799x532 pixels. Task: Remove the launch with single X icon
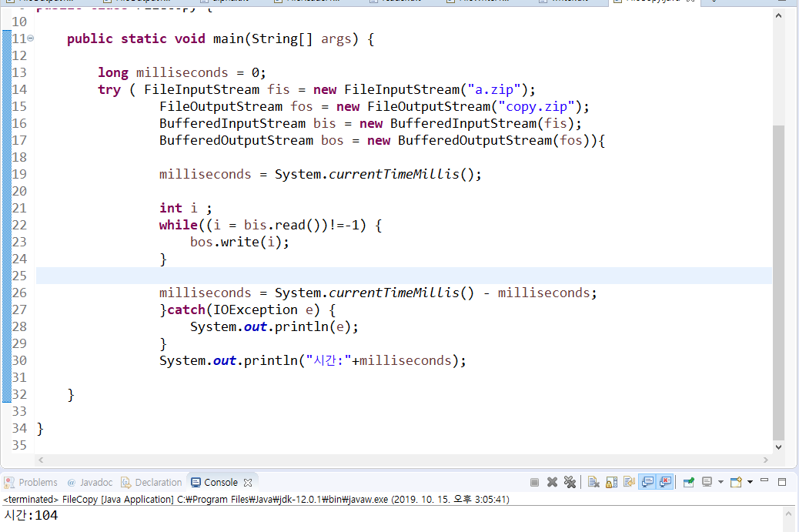(x=552, y=482)
